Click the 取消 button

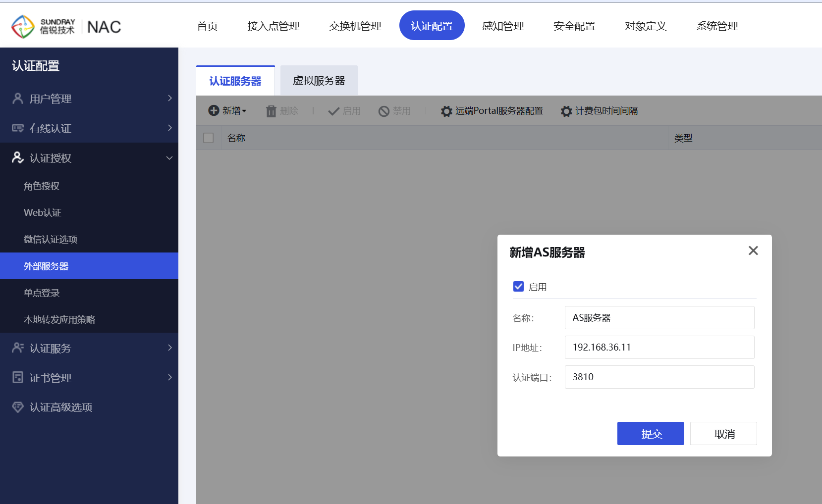point(724,434)
